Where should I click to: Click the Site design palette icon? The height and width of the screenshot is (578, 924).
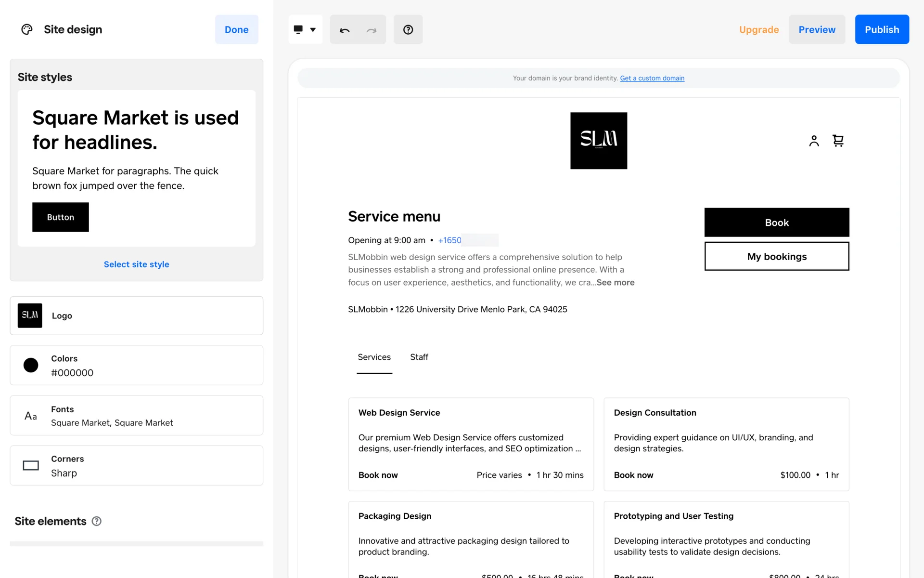tap(27, 29)
